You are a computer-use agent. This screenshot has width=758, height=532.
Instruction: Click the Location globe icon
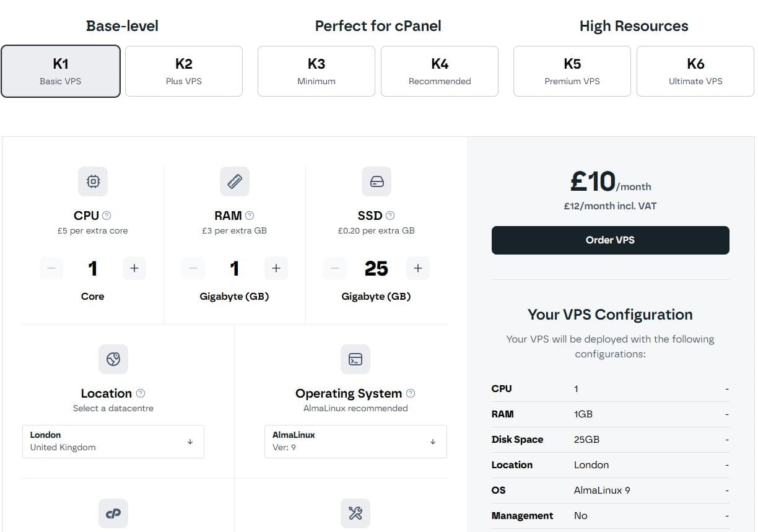[113, 359]
